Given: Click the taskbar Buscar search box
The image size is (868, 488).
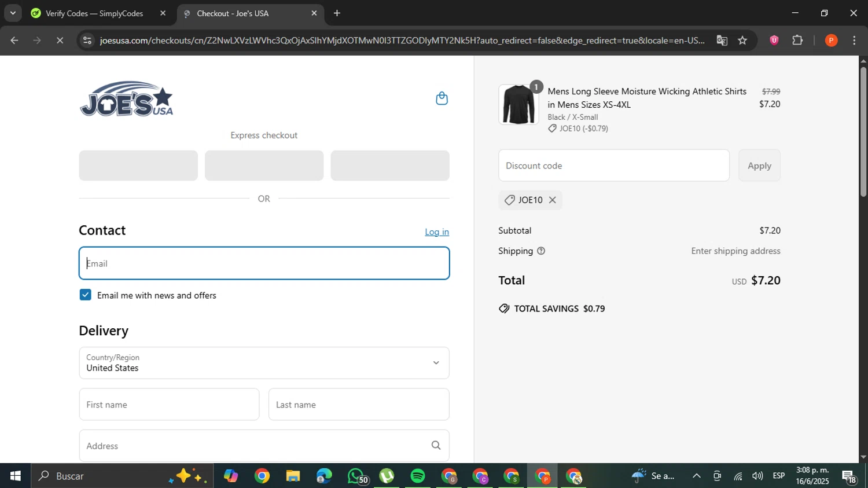Looking at the screenshot, I should (122, 476).
